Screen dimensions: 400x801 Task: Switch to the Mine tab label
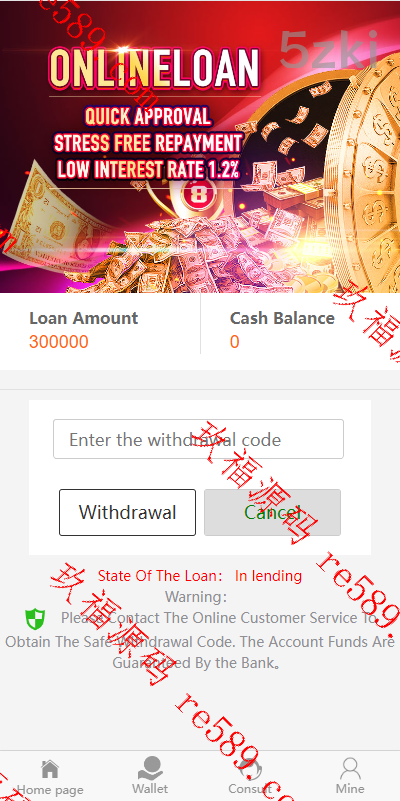350,788
